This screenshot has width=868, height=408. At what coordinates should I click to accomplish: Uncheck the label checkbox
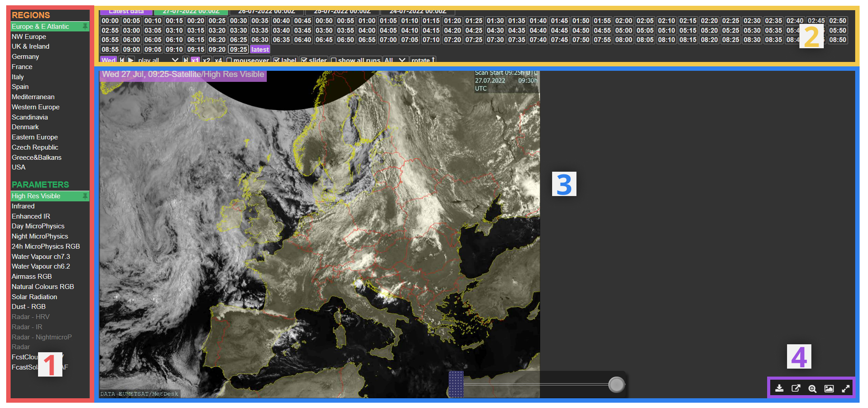coord(277,60)
